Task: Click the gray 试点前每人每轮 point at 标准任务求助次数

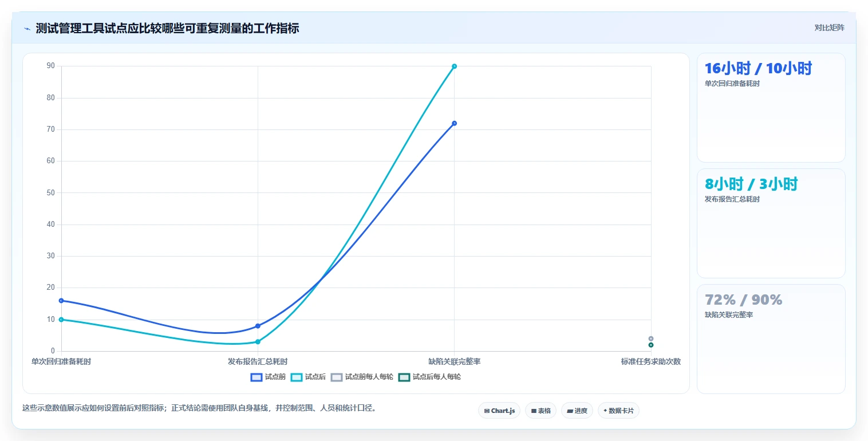Action: [651, 338]
